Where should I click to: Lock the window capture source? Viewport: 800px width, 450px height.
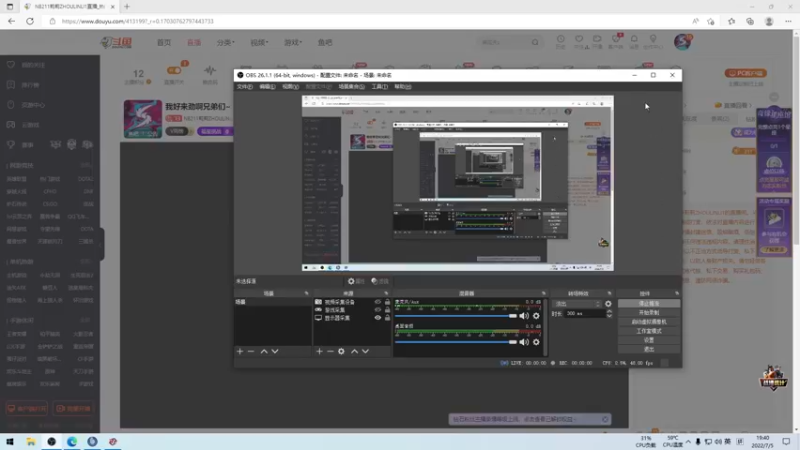tap(387, 310)
